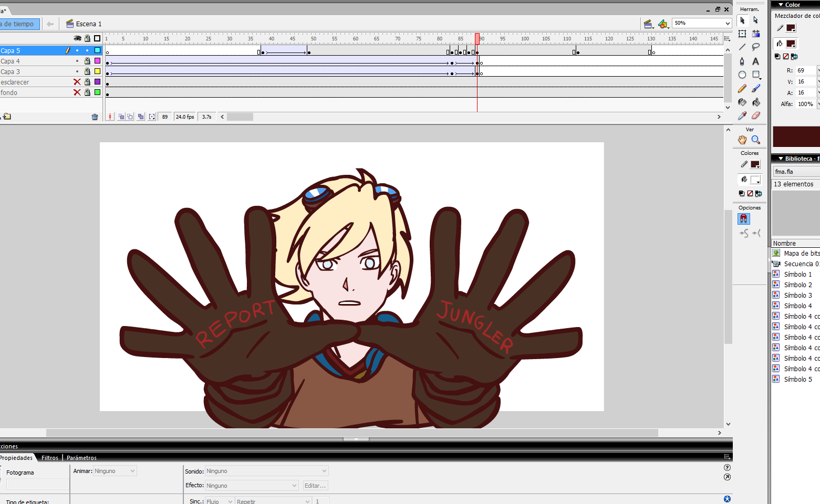Image resolution: width=820 pixels, height=504 pixels.
Task: Select the Subselection tool
Action: [756, 20]
